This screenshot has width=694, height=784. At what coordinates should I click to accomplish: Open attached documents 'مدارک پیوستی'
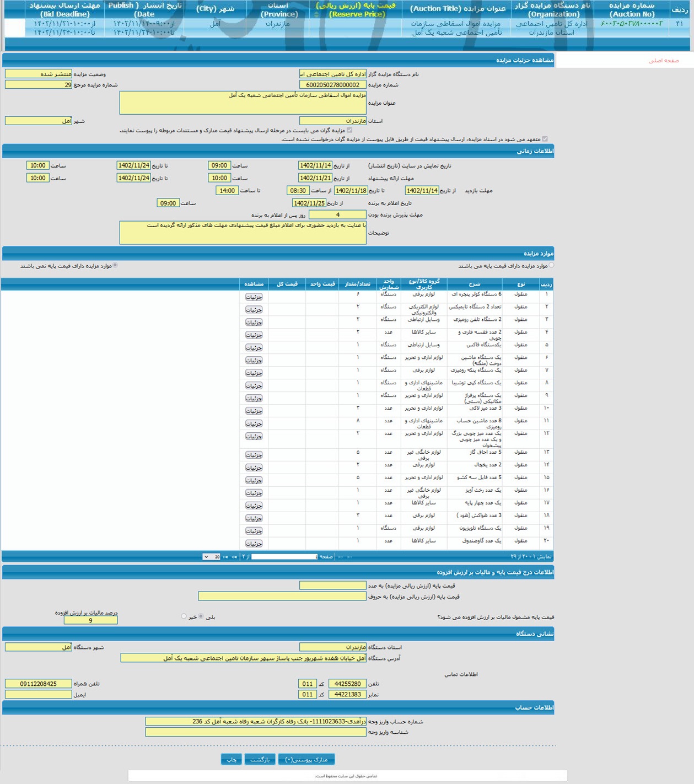pos(306,760)
